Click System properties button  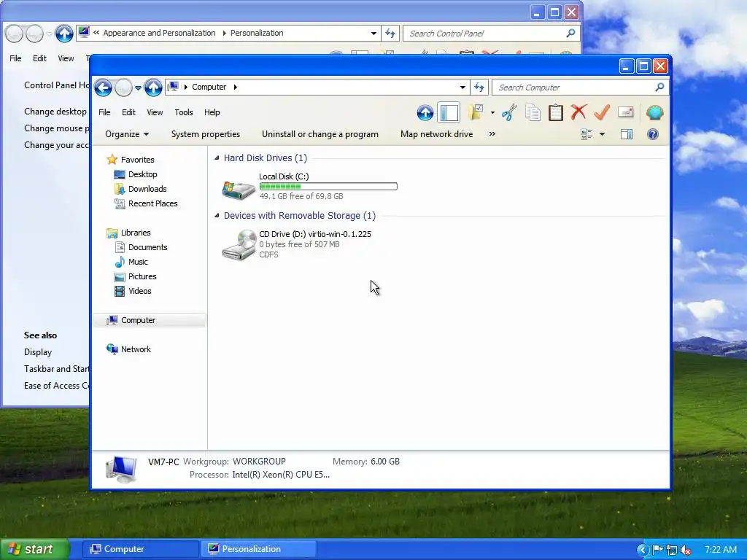click(205, 134)
